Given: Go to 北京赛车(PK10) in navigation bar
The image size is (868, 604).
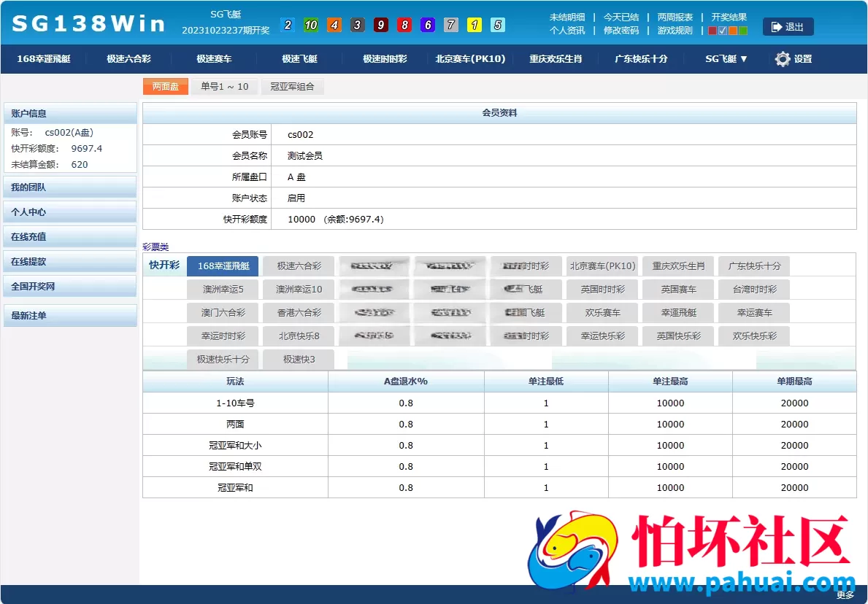Looking at the screenshot, I should coord(471,58).
